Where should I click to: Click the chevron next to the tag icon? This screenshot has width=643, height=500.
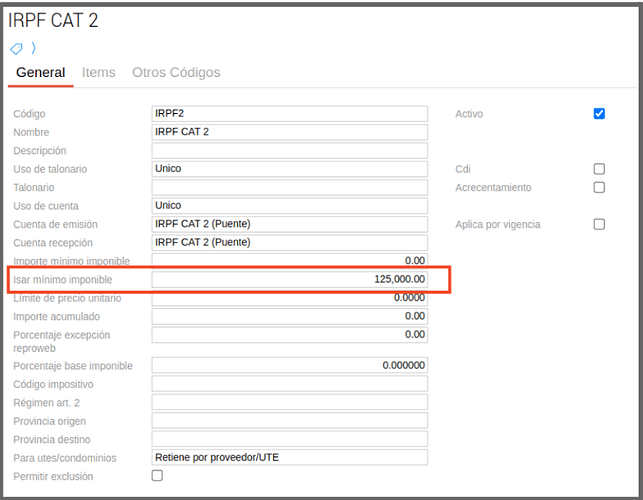(34, 48)
